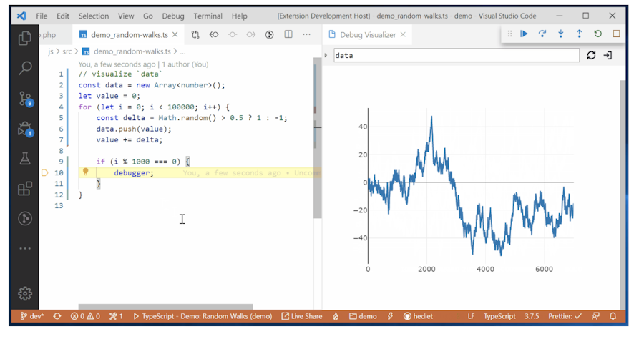Image resolution: width=644 pixels, height=339 pixels.
Task: Open more editor actions ellipsis
Action: (x=306, y=34)
